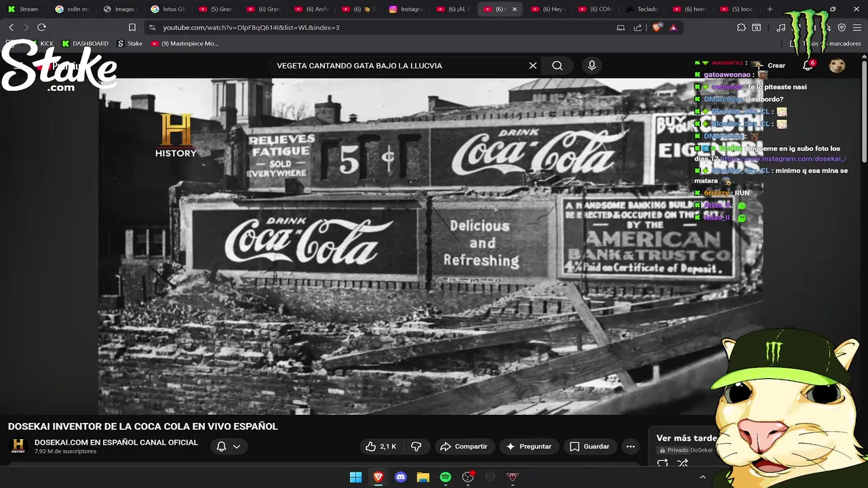Switch to the Instagram tab
868x488 pixels.
coord(406,9)
